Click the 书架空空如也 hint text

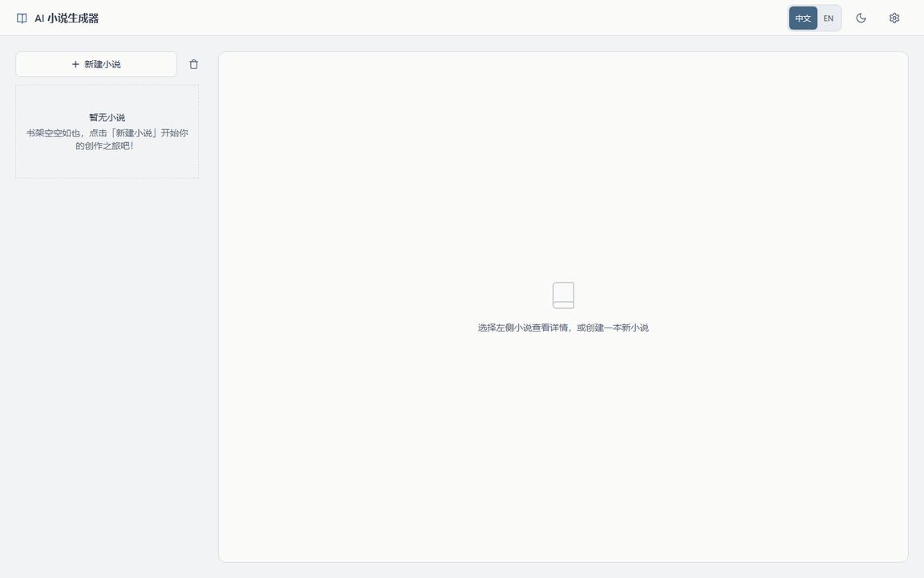[107, 139]
